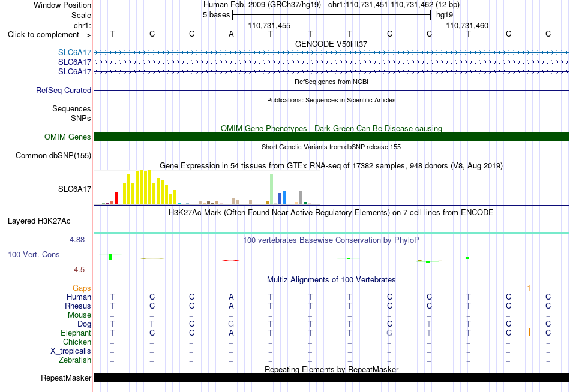Click the A base in the reference sequence row
Image resolution: width=570 pixels, height=392 pixels.
tap(231, 34)
